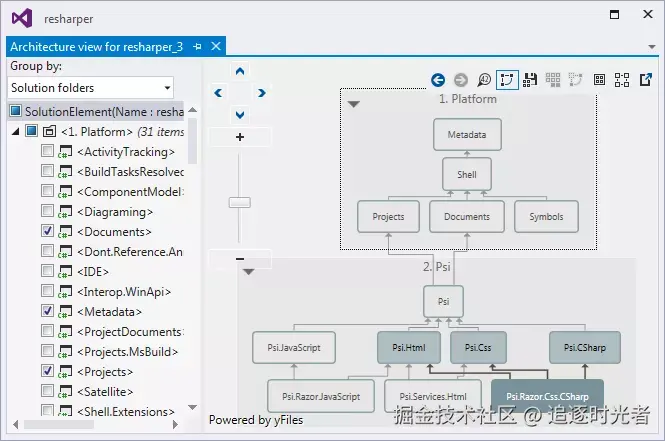Image resolution: width=665 pixels, height=441 pixels.
Task: Click the project icon next to IDE
Action: pyautogui.click(x=65, y=271)
